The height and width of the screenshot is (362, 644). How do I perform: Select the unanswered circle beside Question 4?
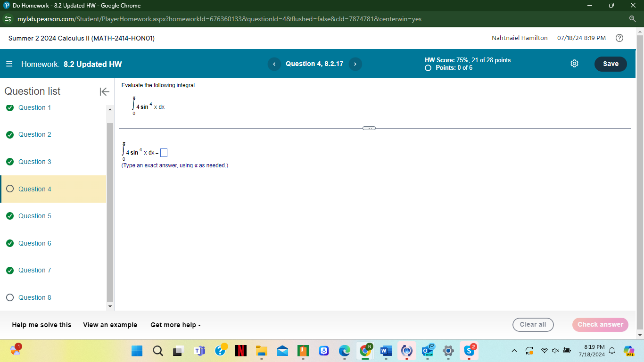tap(9, 189)
